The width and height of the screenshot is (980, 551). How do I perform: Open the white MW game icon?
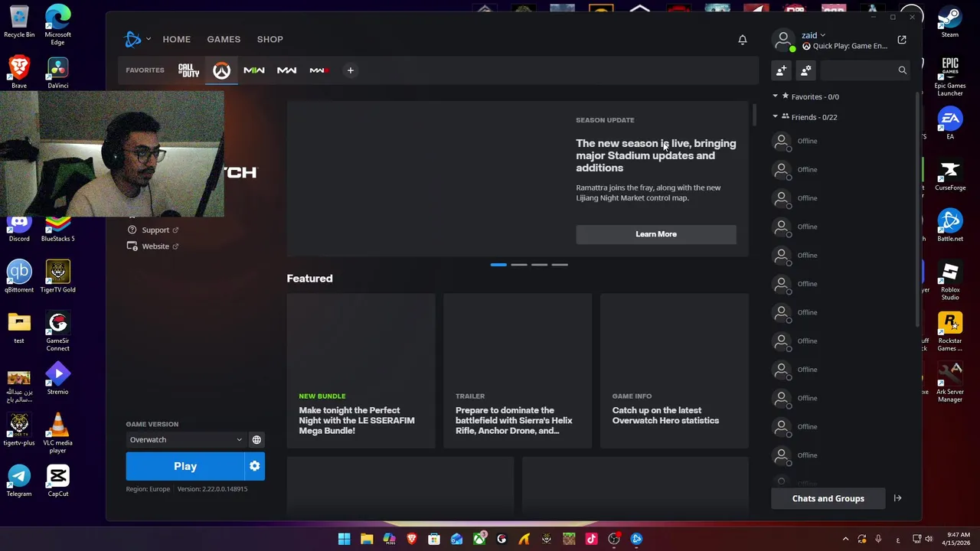point(286,70)
